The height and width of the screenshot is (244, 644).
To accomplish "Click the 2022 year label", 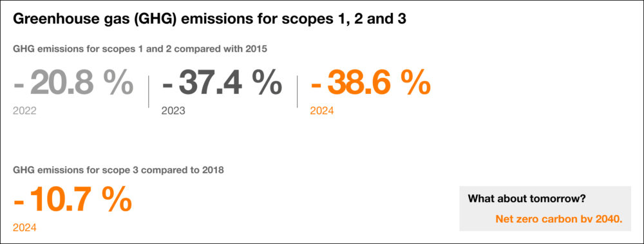I will (24, 111).
